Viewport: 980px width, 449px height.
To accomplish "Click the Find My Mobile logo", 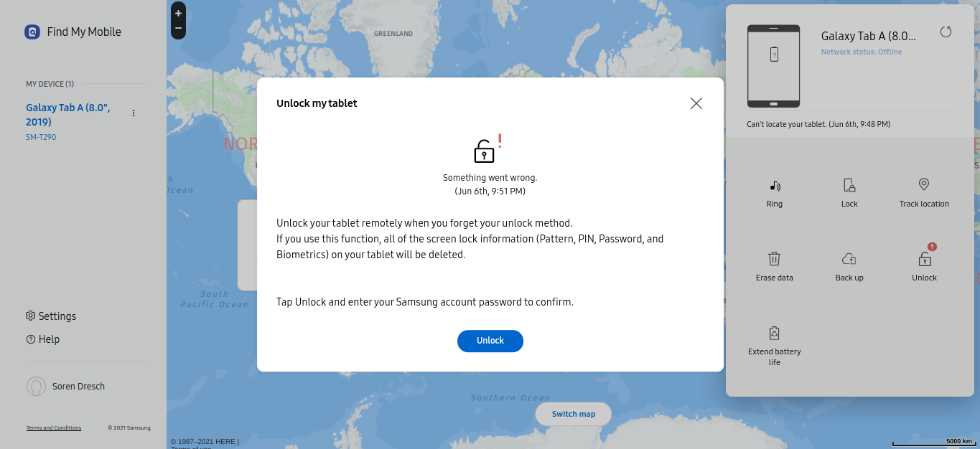I will tap(72, 32).
